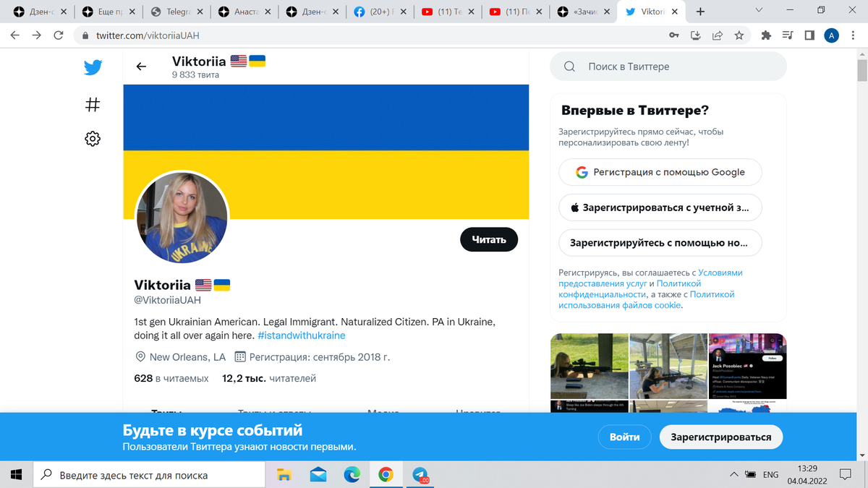The width and height of the screenshot is (868, 488).
Task: Open a new browser tab with plus
Action: tap(700, 12)
